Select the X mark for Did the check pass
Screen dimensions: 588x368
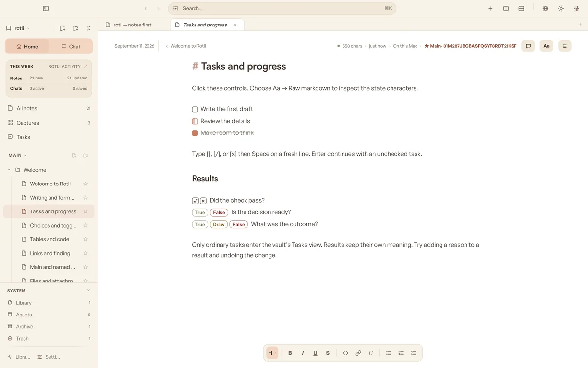pyautogui.click(x=203, y=201)
